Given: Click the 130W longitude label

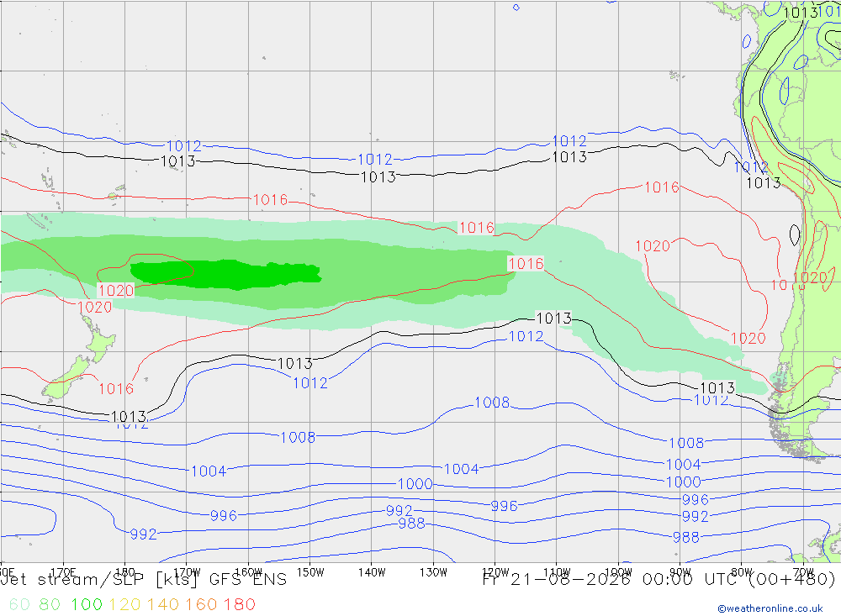Looking at the screenshot, I should (433, 572).
